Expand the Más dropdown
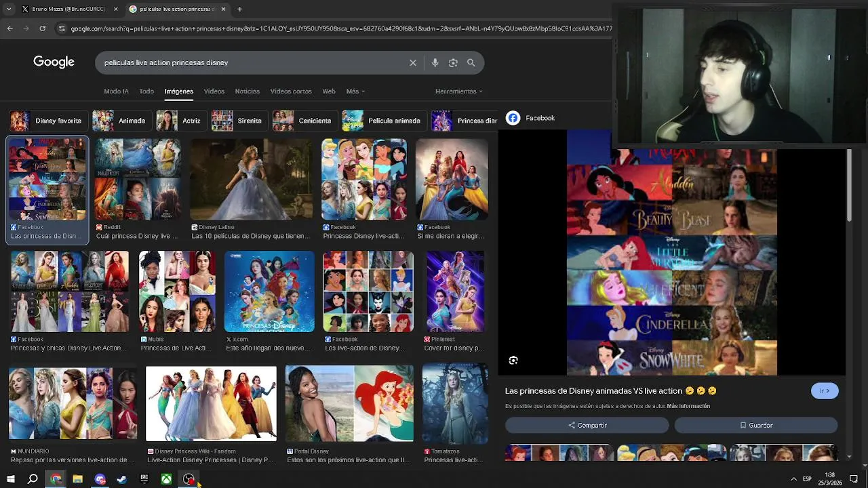This screenshot has height=488, width=868. pos(355,91)
